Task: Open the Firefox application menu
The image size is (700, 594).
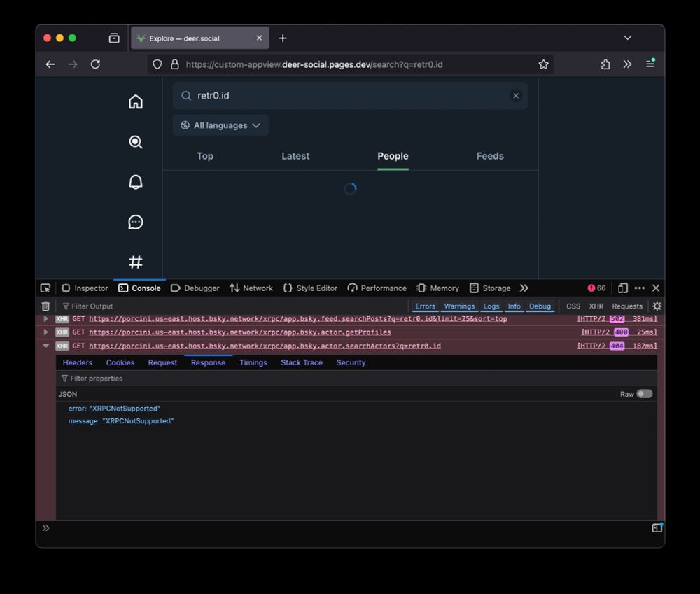Action: (650, 64)
